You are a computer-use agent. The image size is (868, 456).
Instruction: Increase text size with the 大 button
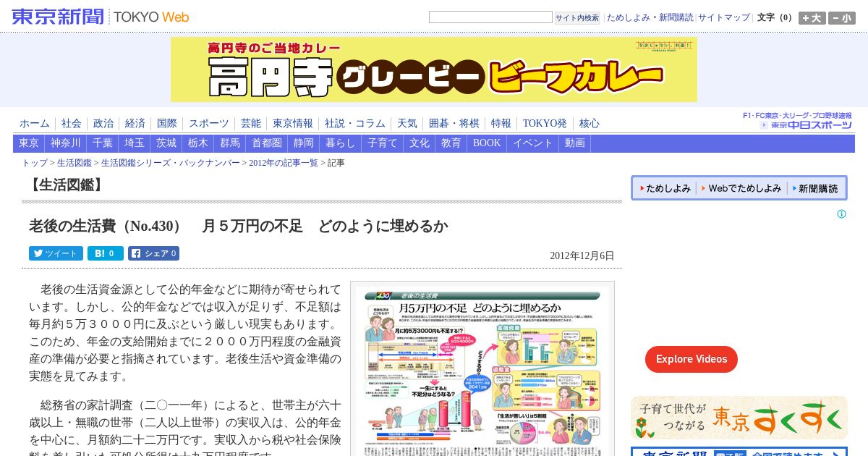(x=812, y=18)
